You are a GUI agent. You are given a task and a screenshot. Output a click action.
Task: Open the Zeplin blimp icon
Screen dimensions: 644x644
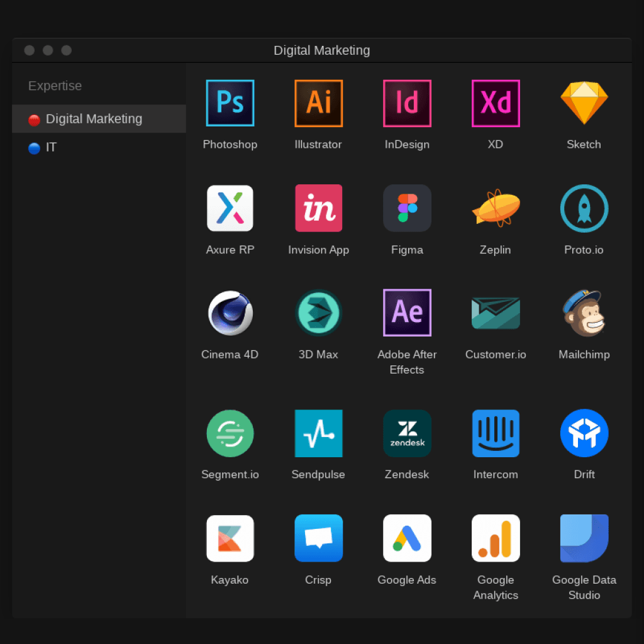(x=496, y=208)
